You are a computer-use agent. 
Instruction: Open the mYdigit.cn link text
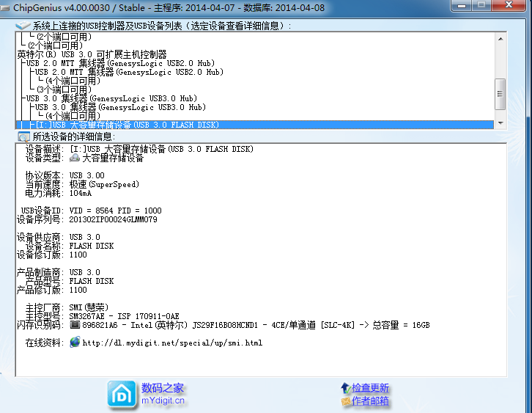[x=163, y=401]
